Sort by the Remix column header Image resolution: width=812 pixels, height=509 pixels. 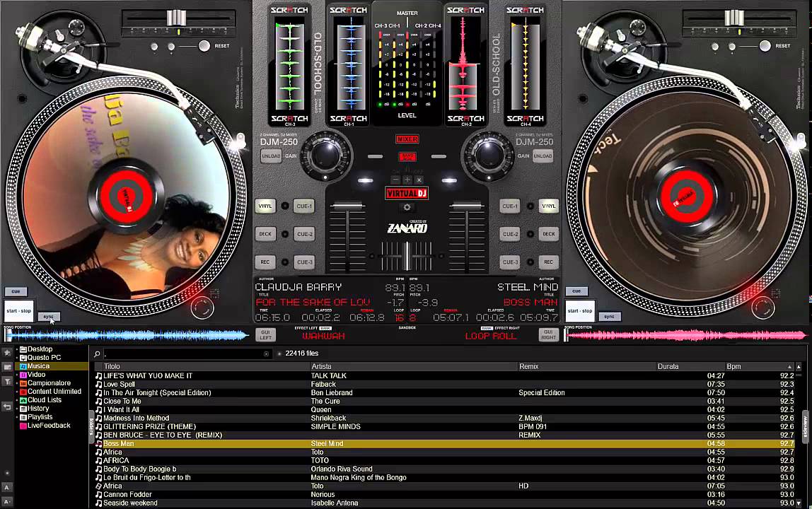click(587, 367)
